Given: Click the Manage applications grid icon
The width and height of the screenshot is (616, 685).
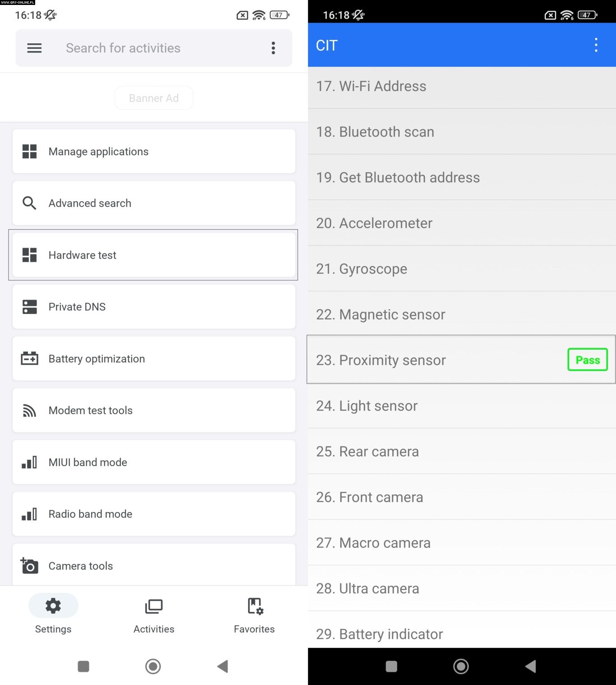Looking at the screenshot, I should [x=30, y=152].
